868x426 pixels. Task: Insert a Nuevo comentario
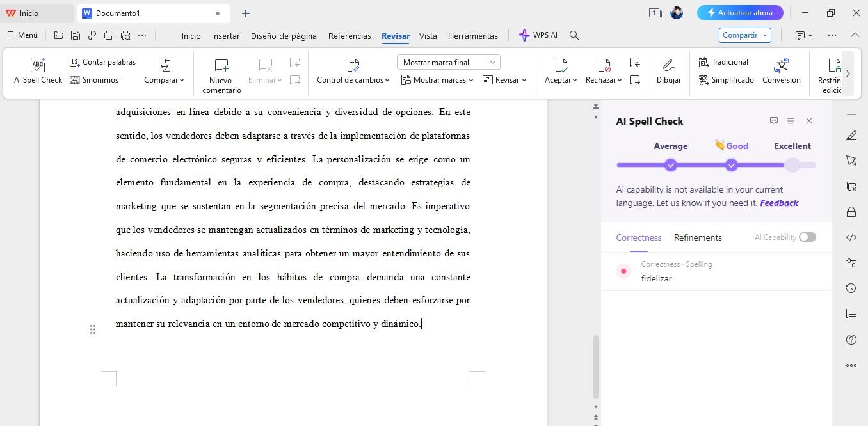click(x=221, y=72)
